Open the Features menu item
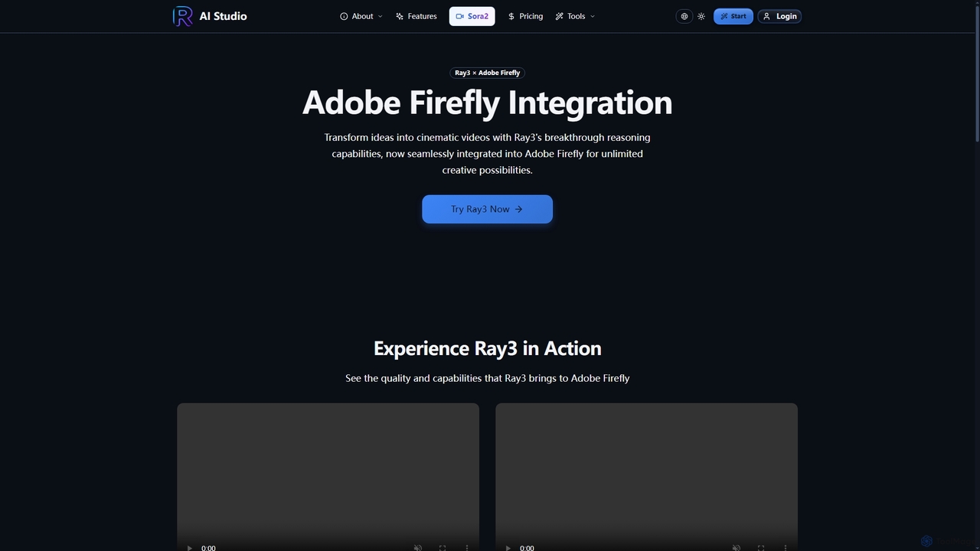980x551 pixels. click(x=416, y=16)
